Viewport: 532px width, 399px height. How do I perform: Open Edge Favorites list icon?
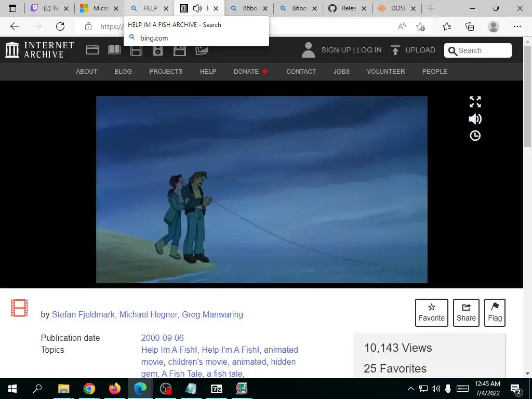click(447, 26)
